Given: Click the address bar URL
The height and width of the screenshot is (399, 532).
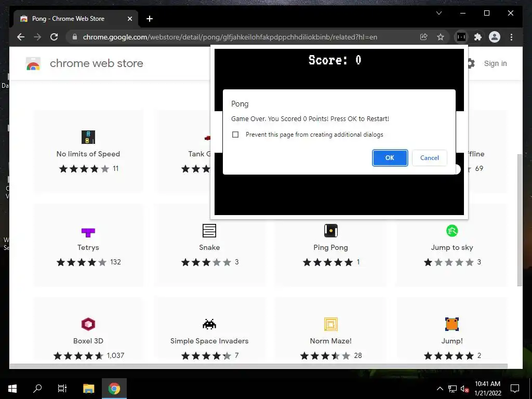Looking at the screenshot, I should click(230, 37).
